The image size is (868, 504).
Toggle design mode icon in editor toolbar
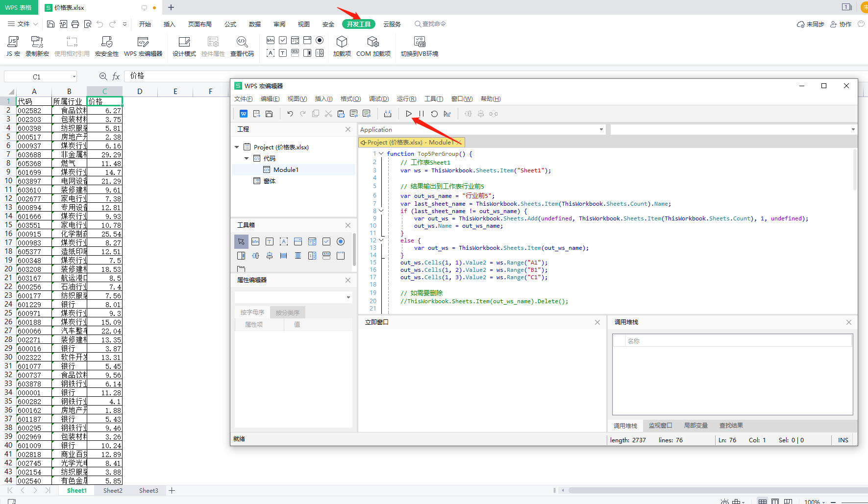447,114
